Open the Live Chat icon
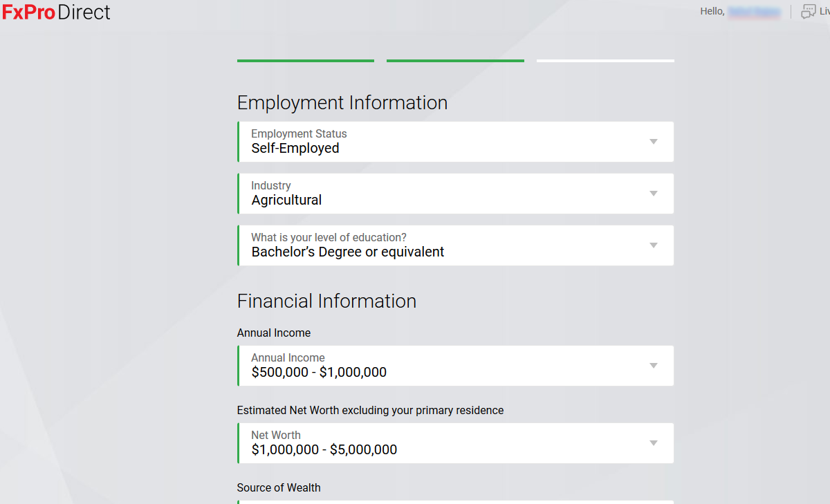Screen dimensions: 830x504 coord(808,12)
